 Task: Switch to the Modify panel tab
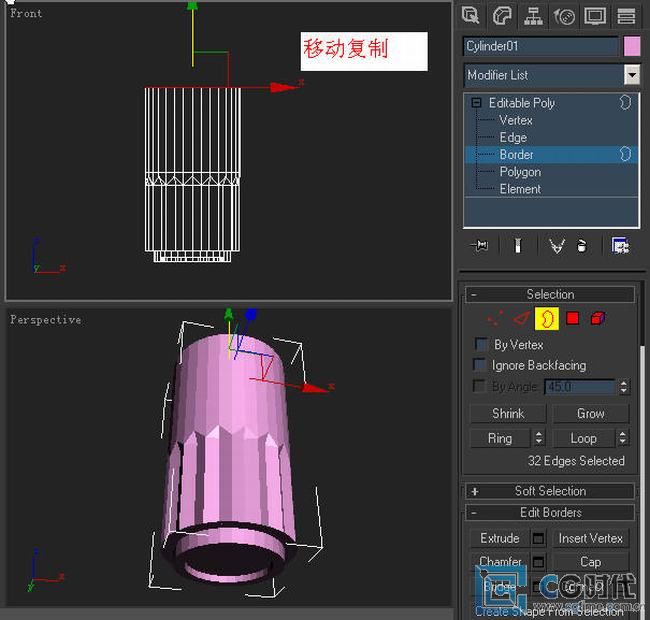point(502,16)
